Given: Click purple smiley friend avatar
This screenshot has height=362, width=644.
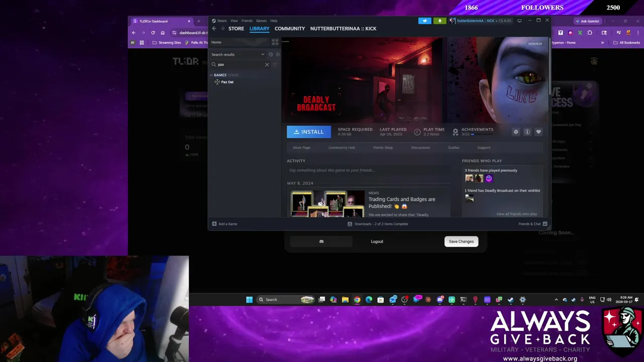Looking at the screenshot, I should (489, 178).
